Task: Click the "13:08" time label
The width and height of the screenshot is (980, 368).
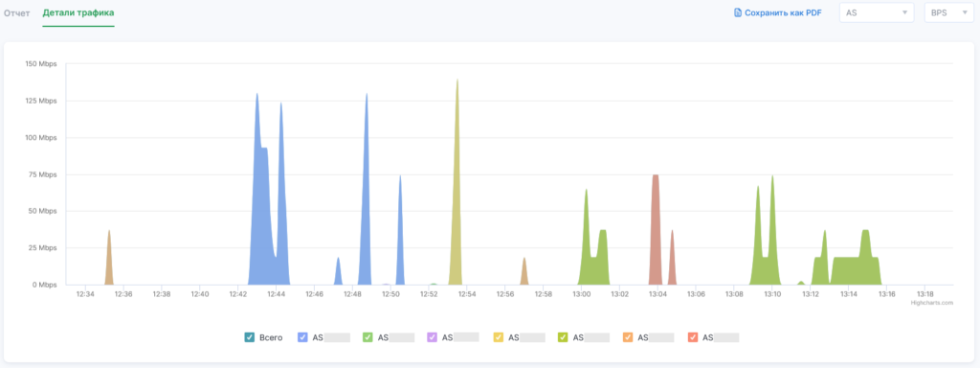Action: [734, 294]
